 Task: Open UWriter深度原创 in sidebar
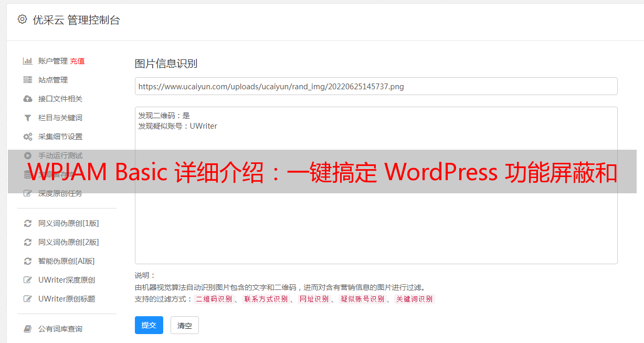point(67,280)
